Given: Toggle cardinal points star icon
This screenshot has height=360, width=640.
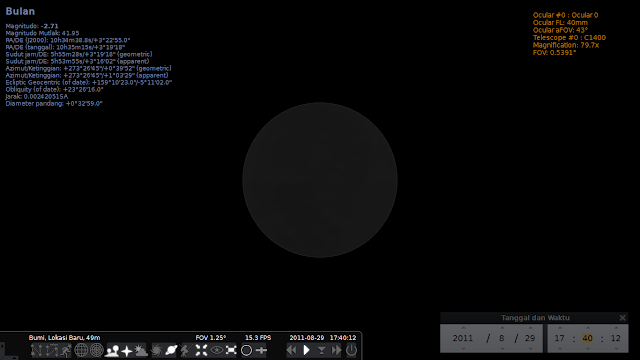Looking at the screenshot, I should pos(127,350).
